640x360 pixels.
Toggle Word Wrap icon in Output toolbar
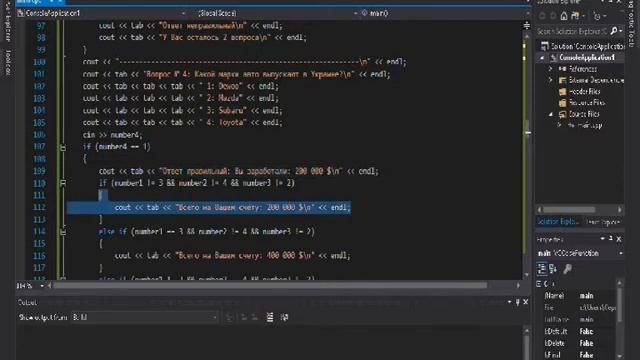(x=284, y=317)
